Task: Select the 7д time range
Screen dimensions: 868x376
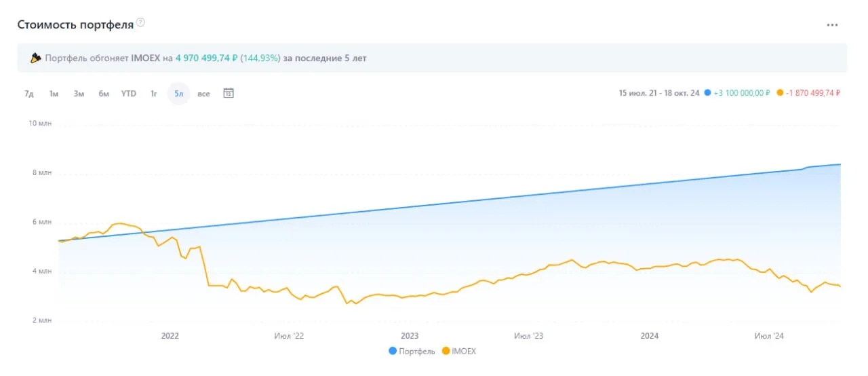Action: (x=29, y=94)
